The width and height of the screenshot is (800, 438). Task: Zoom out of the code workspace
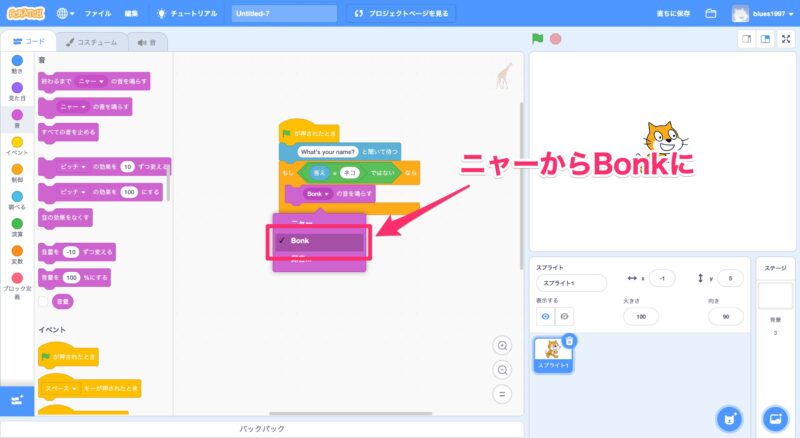pyautogui.click(x=503, y=369)
